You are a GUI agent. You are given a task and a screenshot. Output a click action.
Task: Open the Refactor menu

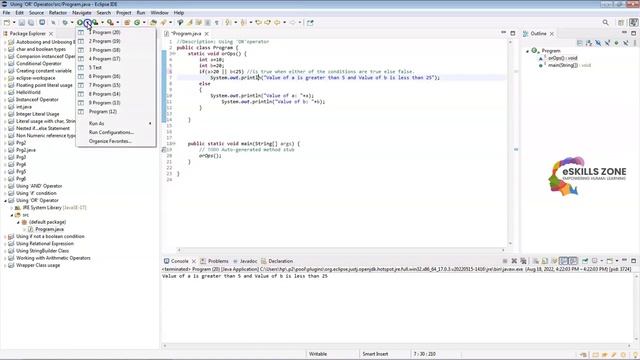[x=58, y=13]
